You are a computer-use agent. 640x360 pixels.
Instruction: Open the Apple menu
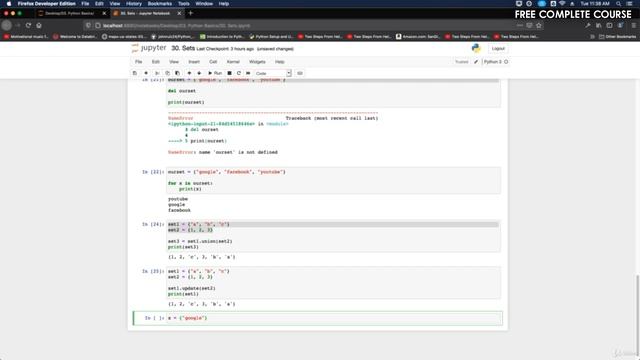9,4
